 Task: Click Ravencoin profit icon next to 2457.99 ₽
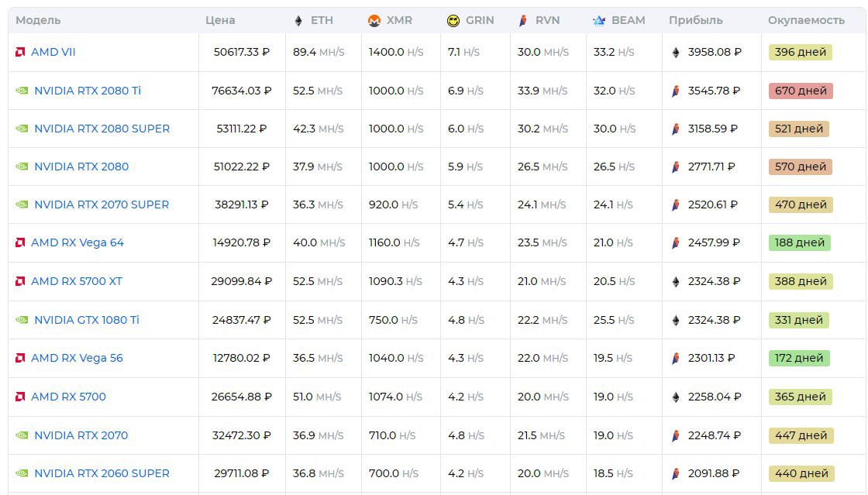675,242
